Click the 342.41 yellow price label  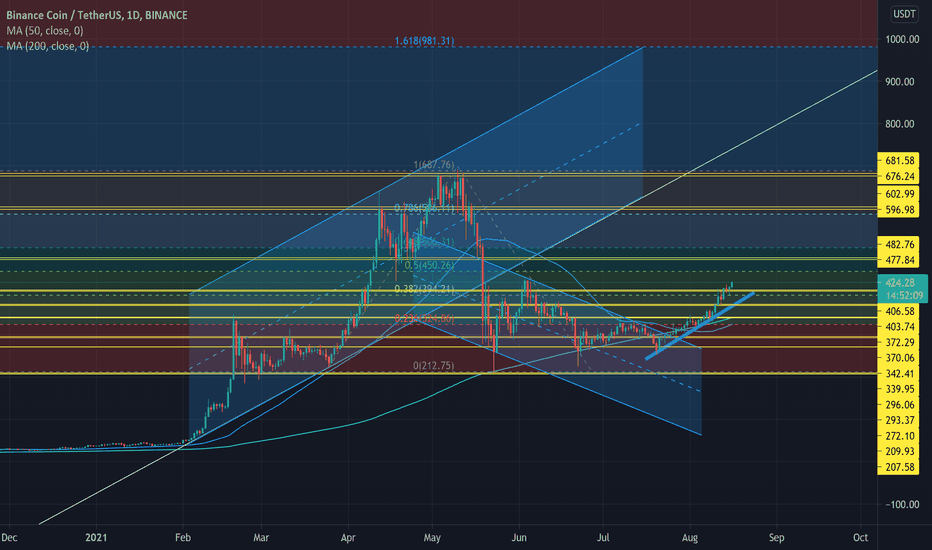point(899,373)
